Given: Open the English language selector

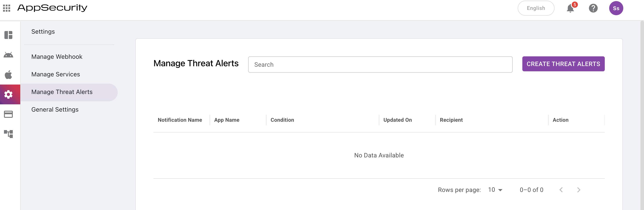Looking at the screenshot, I should (536, 8).
